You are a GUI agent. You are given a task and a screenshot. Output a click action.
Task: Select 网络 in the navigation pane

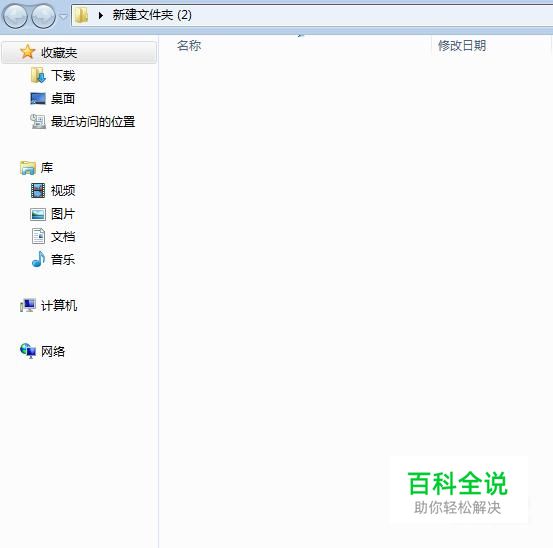53,352
